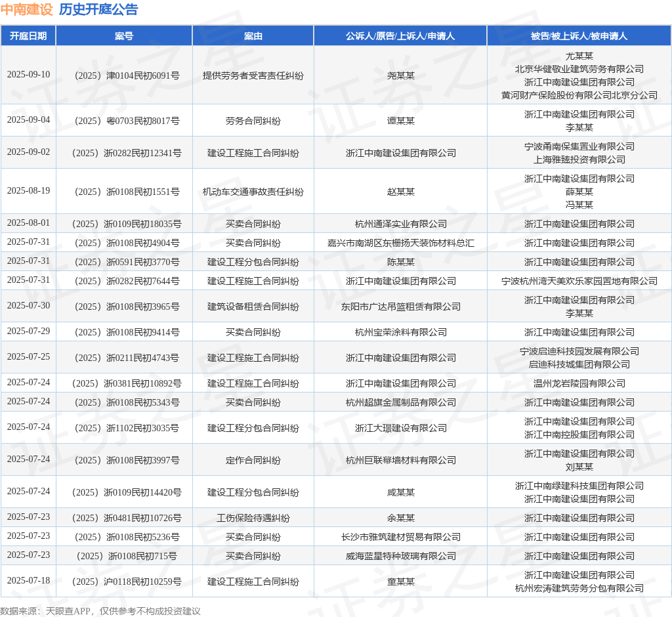Image resolution: width=672 pixels, height=617 pixels.
Task: Click 提供劳务者受害责任纠纷 cell
Action: pos(253,75)
